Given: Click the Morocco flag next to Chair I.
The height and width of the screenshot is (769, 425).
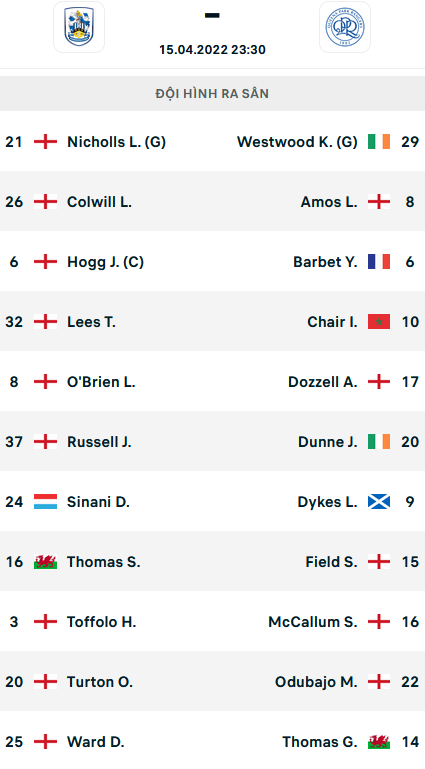Looking at the screenshot, I should 379,322.
